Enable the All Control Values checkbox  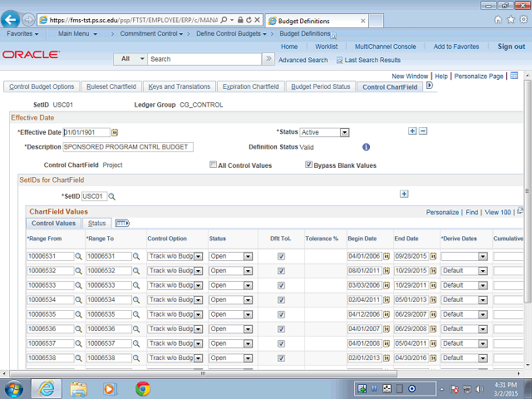tap(214, 165)
